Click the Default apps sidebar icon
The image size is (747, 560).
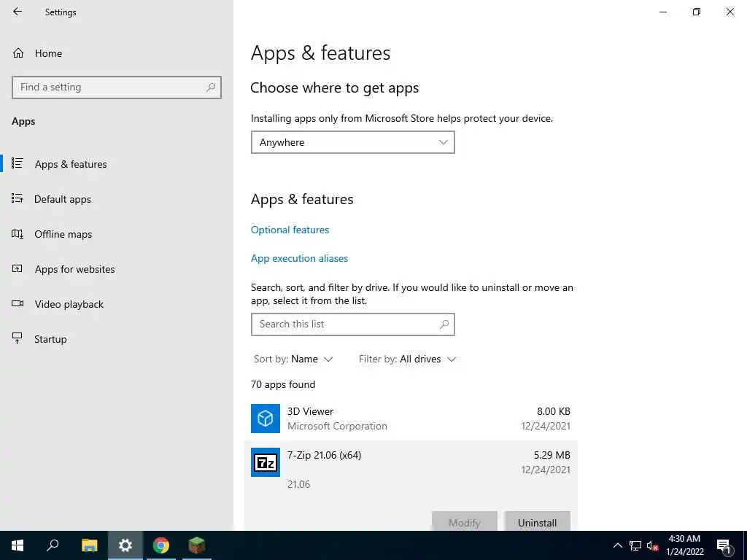point(18,198)
